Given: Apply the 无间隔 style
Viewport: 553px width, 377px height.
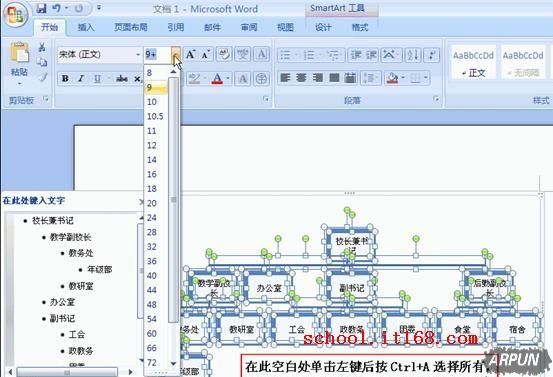Looking at the screenshot, I should pos(523,62).
